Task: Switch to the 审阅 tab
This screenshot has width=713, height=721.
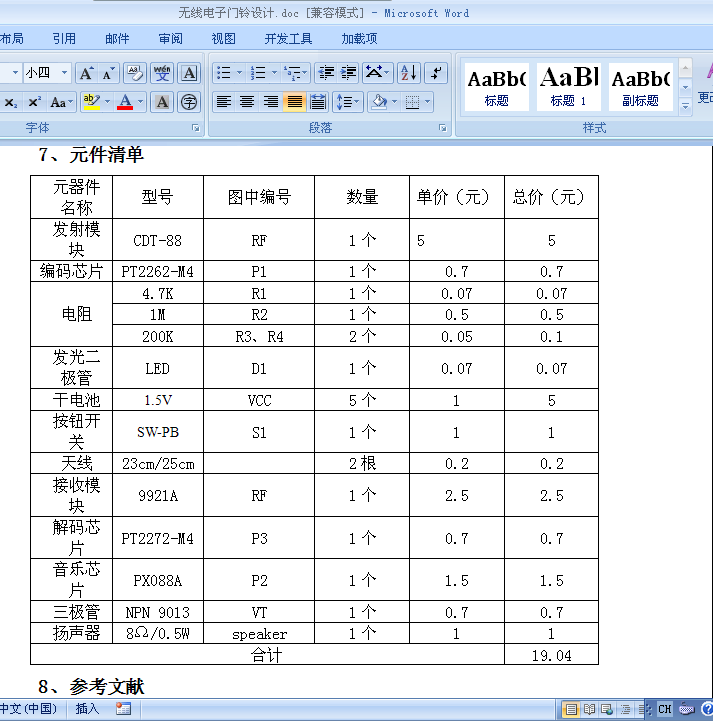Action: coord(171,39)
